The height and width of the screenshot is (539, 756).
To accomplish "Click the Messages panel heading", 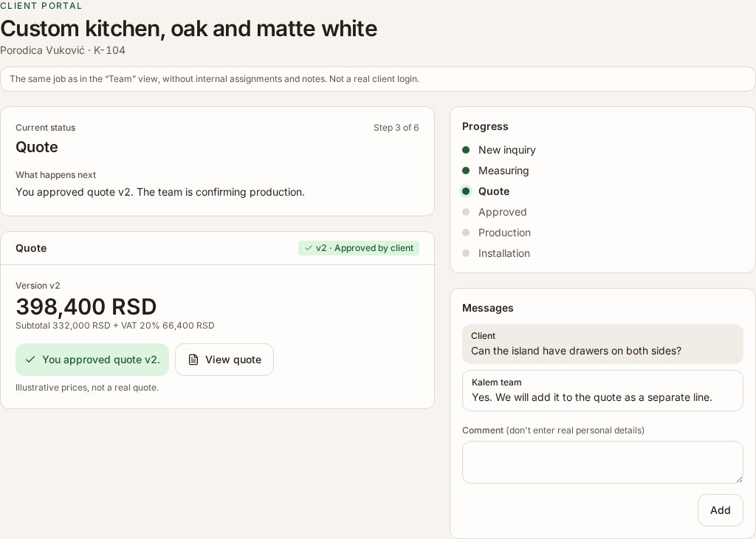I will [487, 308].
